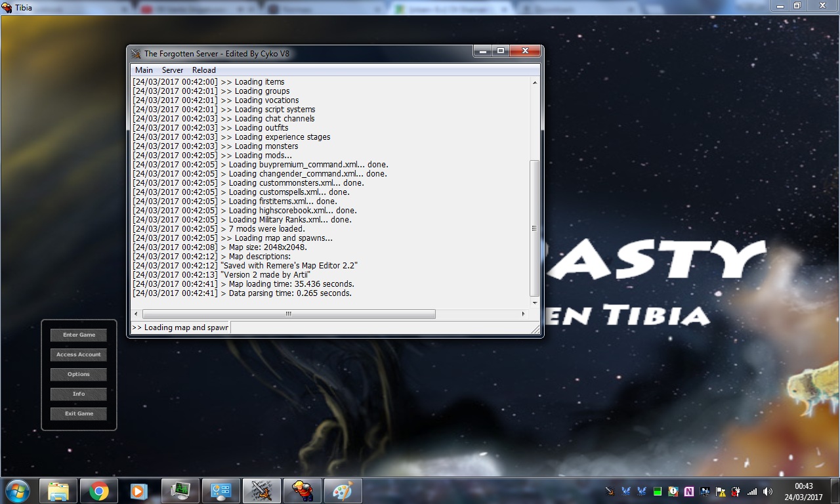Click the log scroll up arrow
This screenshot has height=504, width=840.
click(x=534, y=83)
